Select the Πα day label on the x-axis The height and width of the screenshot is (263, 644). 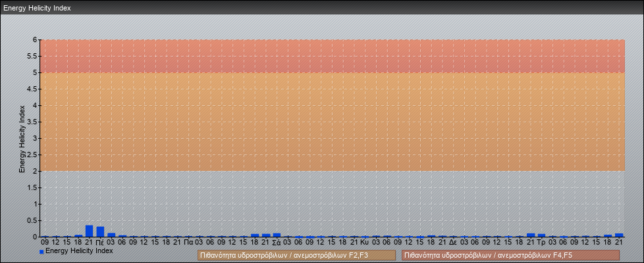188,242
